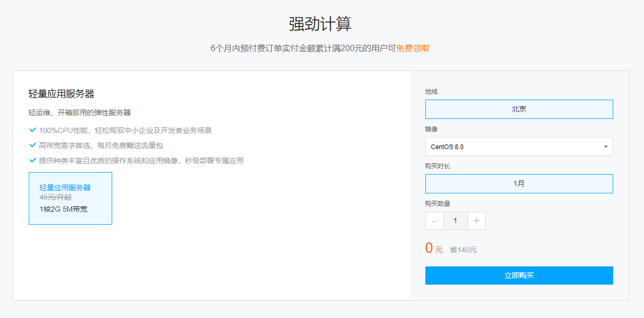Select the 北京 region option

click(519, 109)
